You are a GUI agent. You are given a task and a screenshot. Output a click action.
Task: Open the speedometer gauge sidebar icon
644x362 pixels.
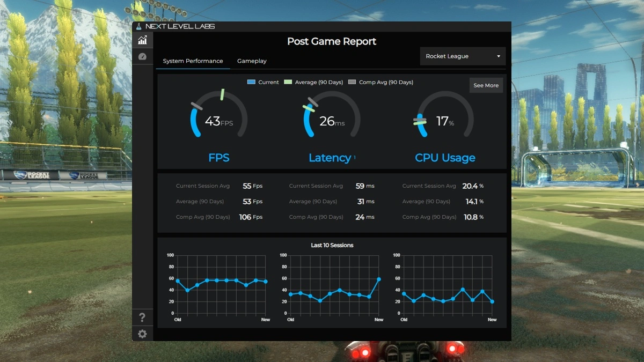coord(142,56)
